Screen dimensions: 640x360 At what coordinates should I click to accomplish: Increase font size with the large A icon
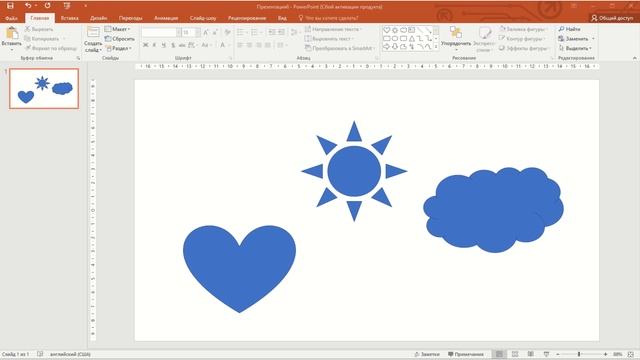coord(205,32)
